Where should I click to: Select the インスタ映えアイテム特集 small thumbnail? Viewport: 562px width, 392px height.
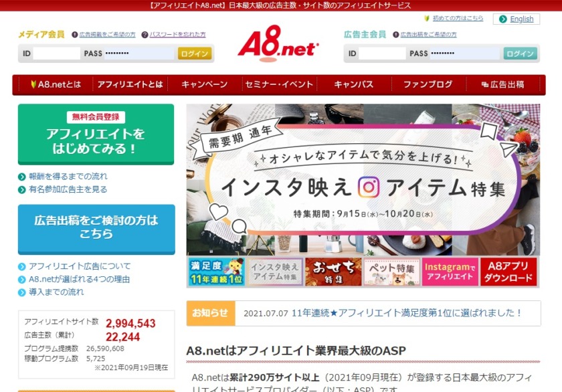[275, 272]
